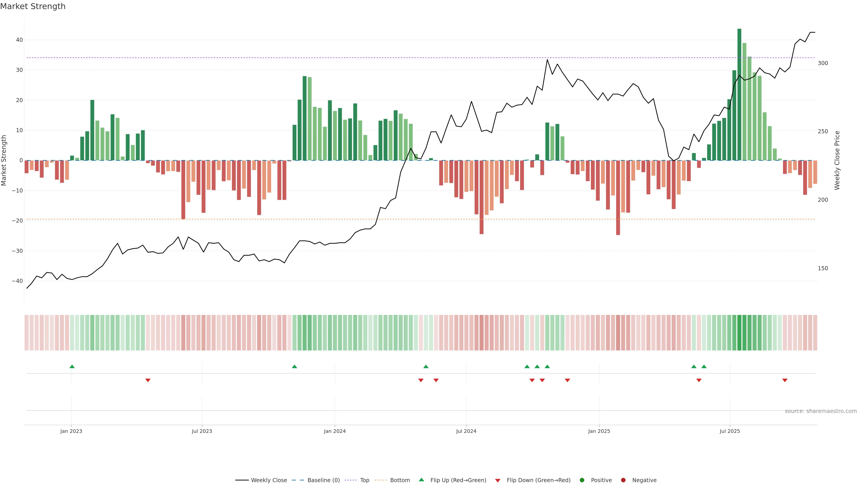
Task: Click the Market Strength chart title
Action: pyautogui.click(x=33, y=6)
